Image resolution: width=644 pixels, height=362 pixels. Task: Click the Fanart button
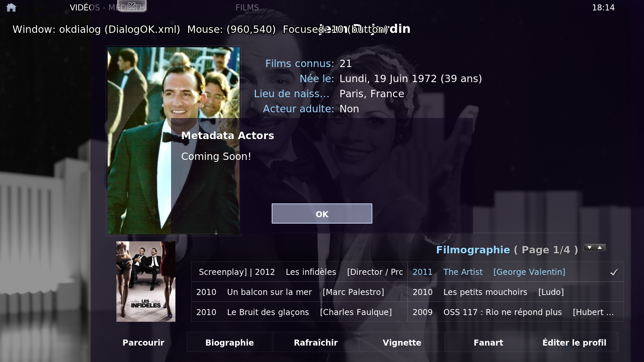pyautogui.click(x=488, y=343)
